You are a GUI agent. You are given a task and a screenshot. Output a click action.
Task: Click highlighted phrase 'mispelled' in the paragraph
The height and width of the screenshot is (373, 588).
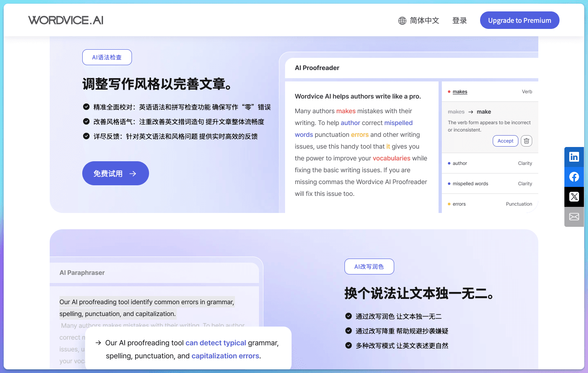click(x=399, y=123)
